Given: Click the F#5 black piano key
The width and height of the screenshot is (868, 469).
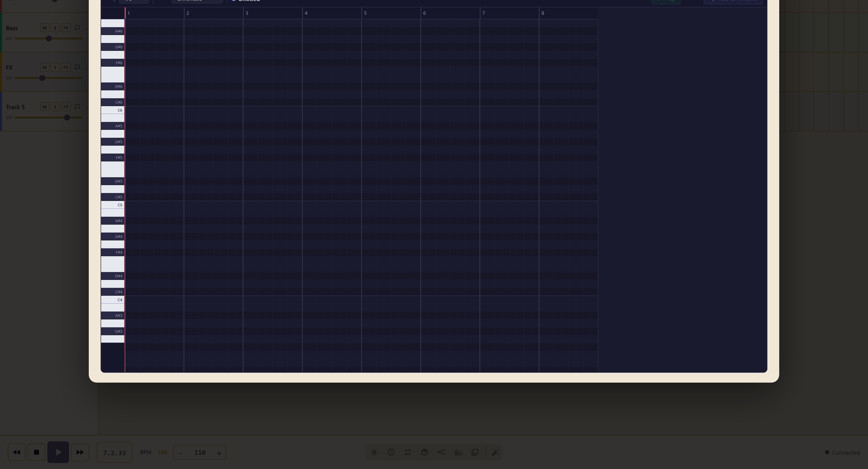Looking at the screenshot, I should click(x=112, y=157).
